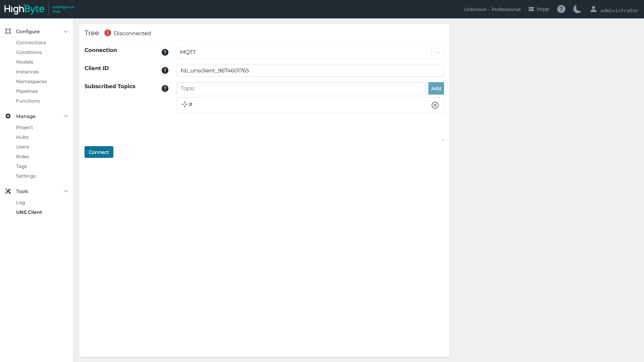Screen dimensions: 644x362
Task: Show help for Client ID field
Action: click(165, 70)
